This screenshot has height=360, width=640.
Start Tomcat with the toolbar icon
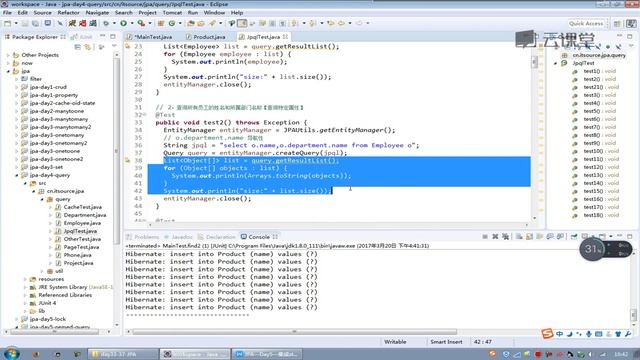point(72,24)
